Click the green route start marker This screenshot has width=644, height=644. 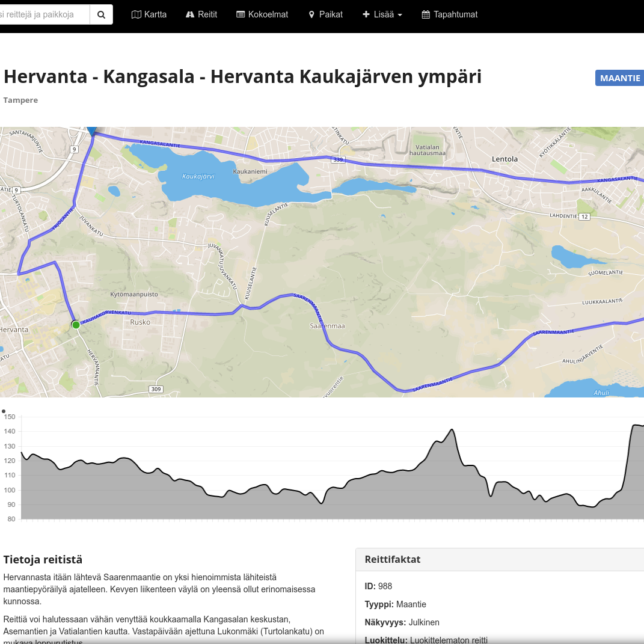click(76, 325)
